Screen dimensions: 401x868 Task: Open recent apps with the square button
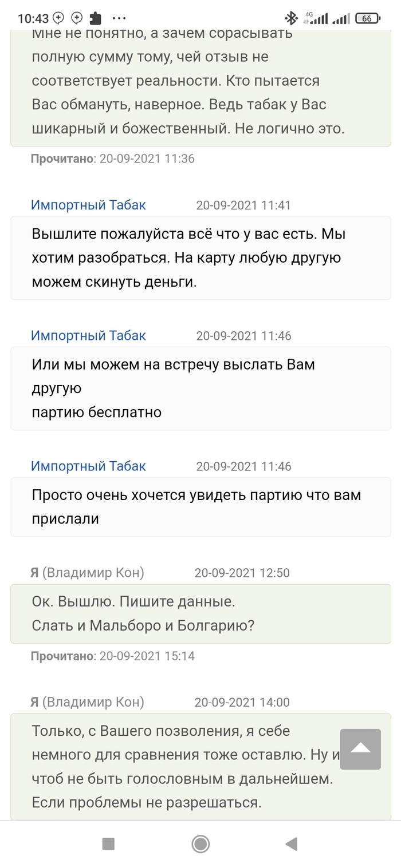tap(108, 843)
